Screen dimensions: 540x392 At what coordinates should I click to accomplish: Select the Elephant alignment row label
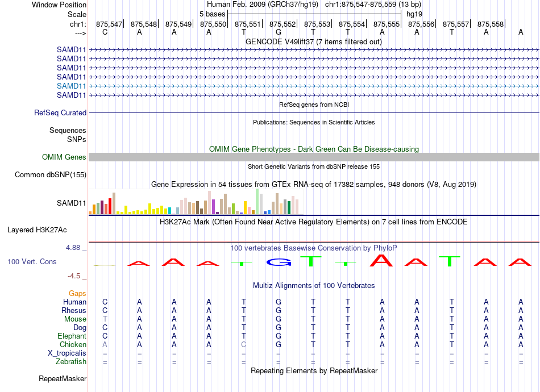(72, 336)
